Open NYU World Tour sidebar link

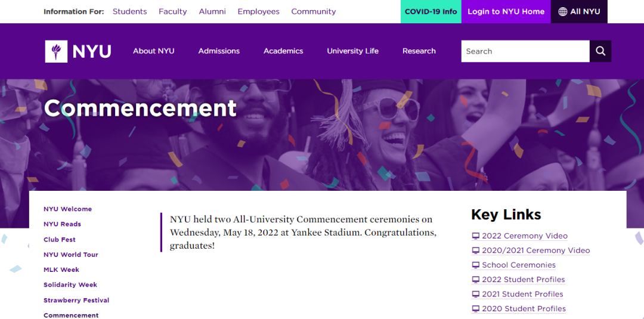click(x=70, y=255)
